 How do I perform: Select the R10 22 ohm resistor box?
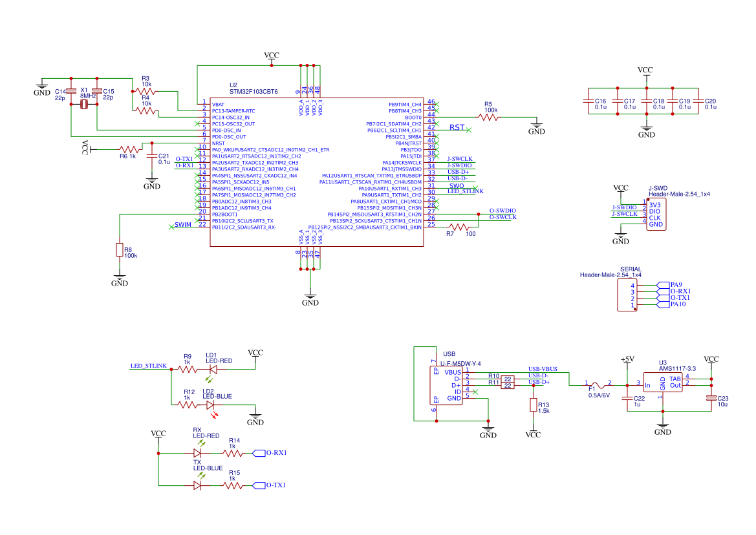pos(508,379)
